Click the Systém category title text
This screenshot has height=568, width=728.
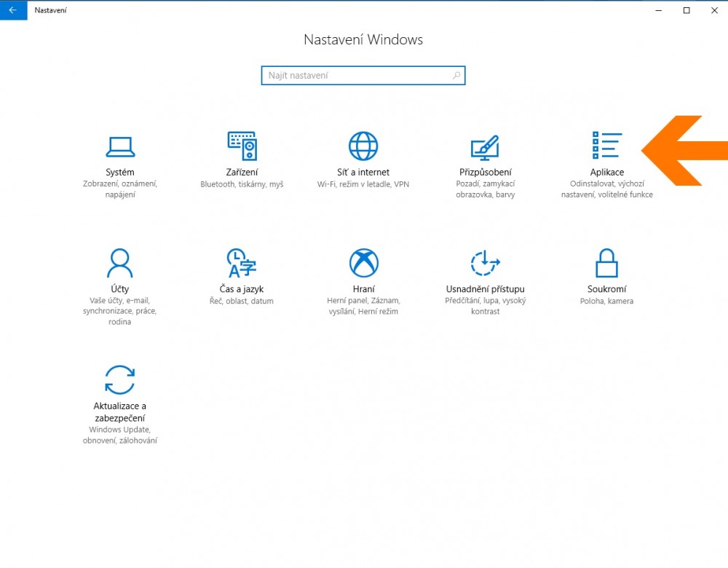120,173
